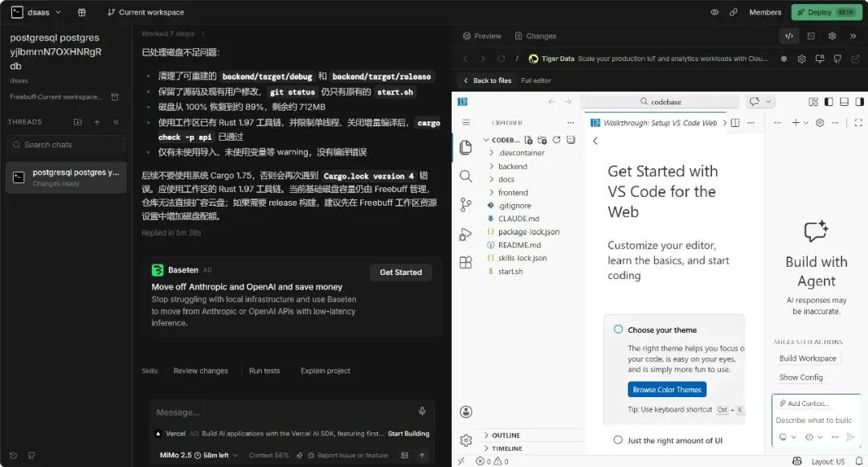Click the send arrow in chat message box
868x467 pixels.
[x=422, y=456]
